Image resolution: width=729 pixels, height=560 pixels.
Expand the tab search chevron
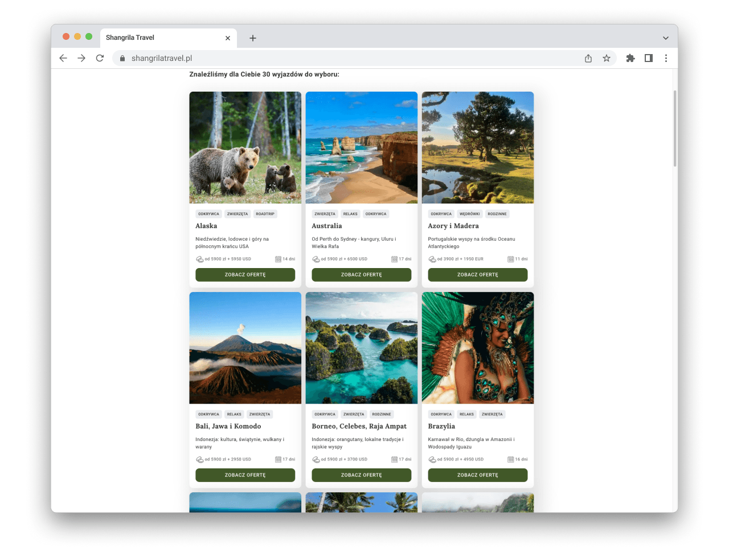coord(665,38)
